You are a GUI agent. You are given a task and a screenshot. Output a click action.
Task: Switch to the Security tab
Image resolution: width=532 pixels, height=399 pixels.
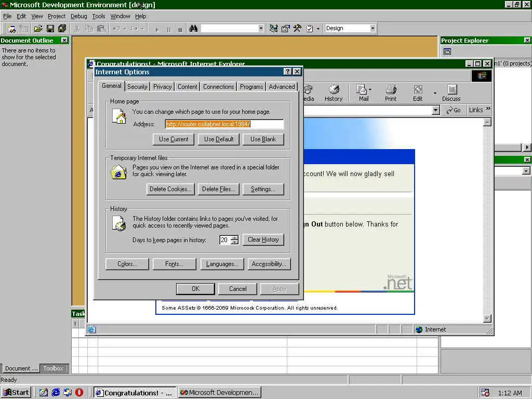(137, 87)
